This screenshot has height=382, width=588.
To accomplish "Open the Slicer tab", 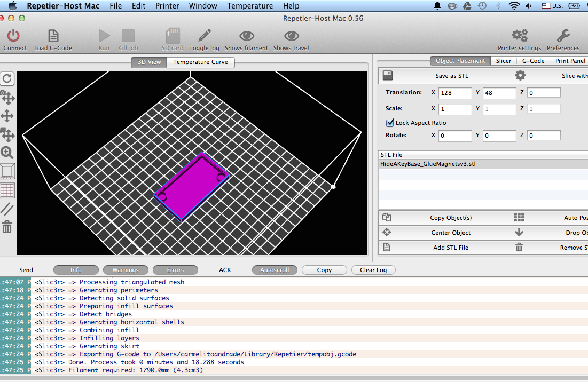I will point(504,61).
